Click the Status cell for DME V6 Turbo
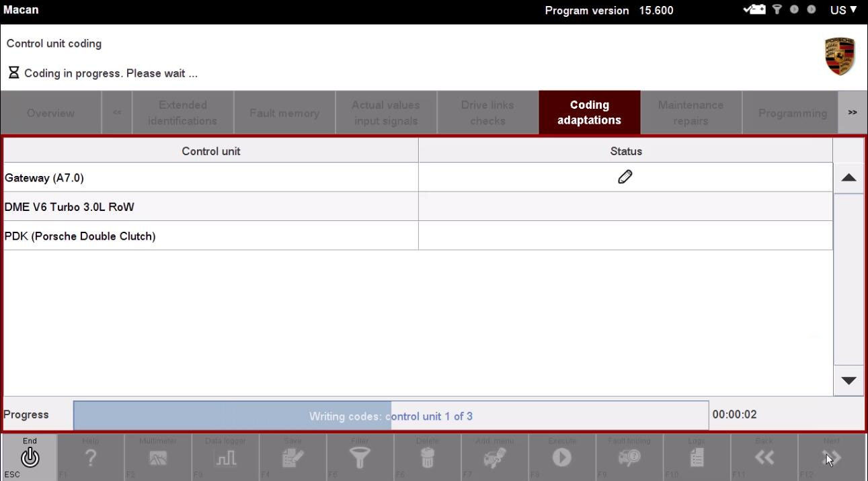 click(x=626, y=207)
